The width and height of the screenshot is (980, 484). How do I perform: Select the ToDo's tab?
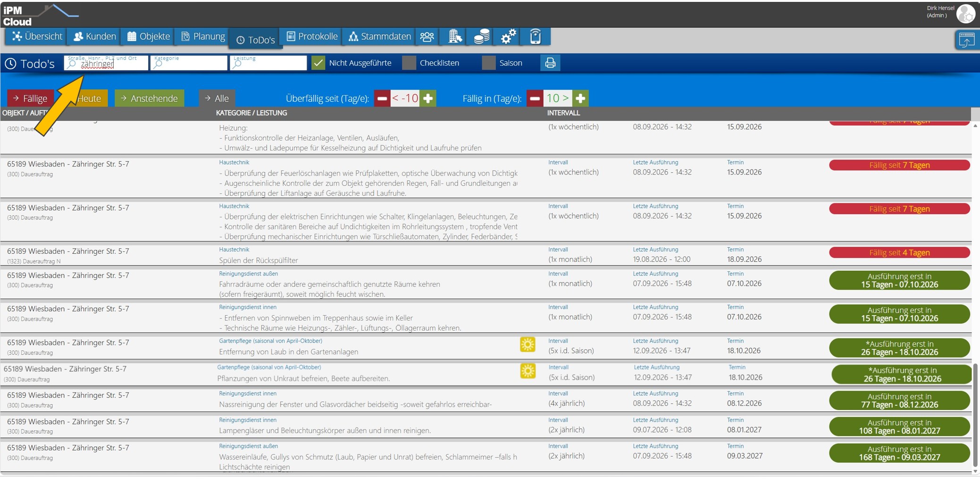[255, 40]
